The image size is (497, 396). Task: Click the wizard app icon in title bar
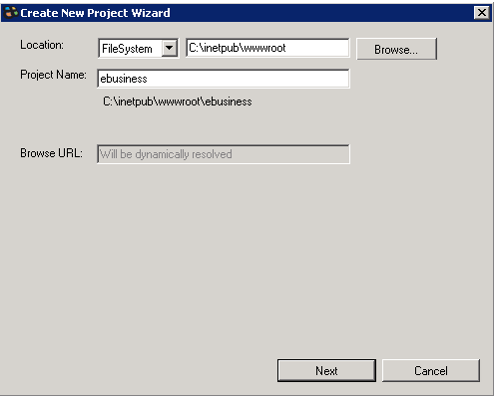pos(11,13)
